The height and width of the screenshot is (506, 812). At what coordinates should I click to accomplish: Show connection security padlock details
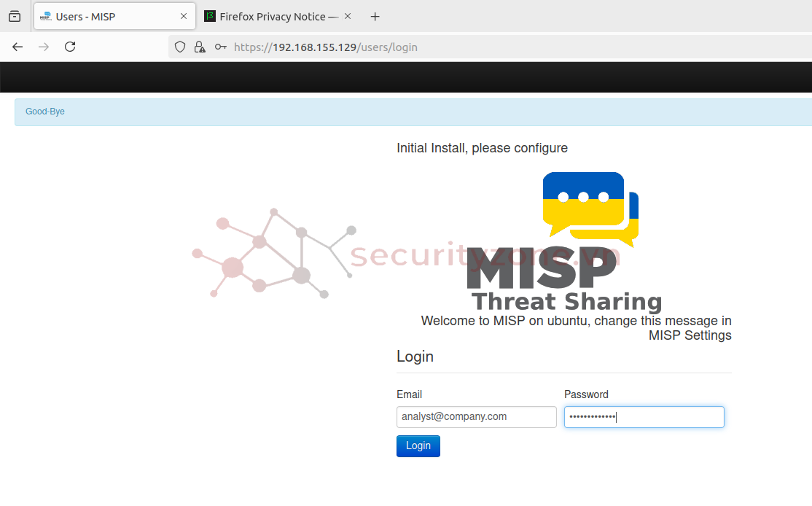pos(200,47)
